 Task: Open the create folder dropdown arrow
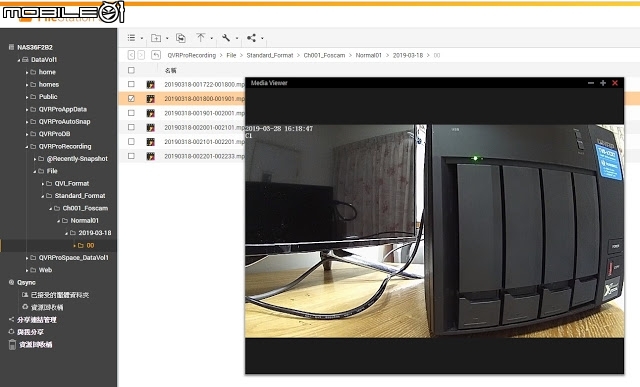pos(167,38)
